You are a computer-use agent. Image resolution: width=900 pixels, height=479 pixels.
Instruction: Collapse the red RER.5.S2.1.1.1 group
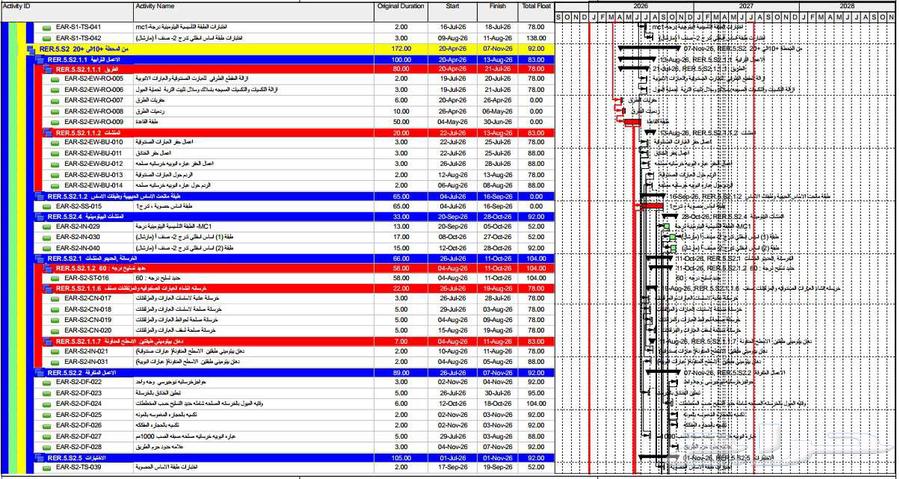(48, 69)
